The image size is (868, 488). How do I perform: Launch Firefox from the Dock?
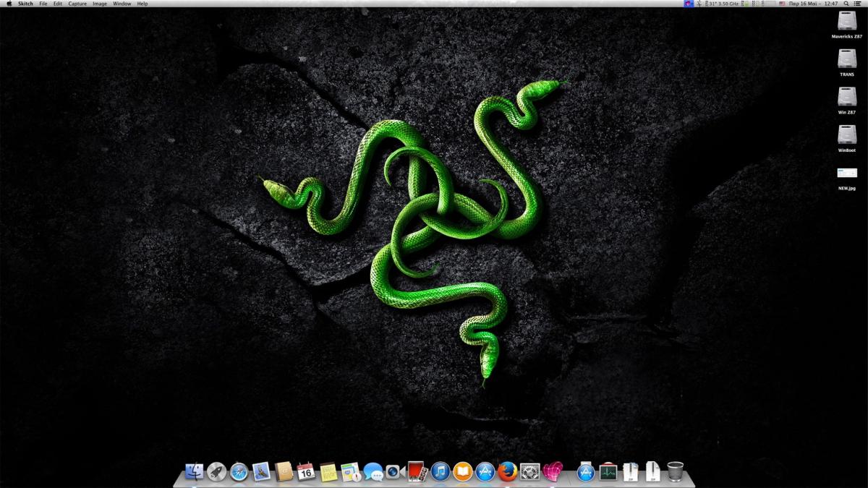coord(507,472)
